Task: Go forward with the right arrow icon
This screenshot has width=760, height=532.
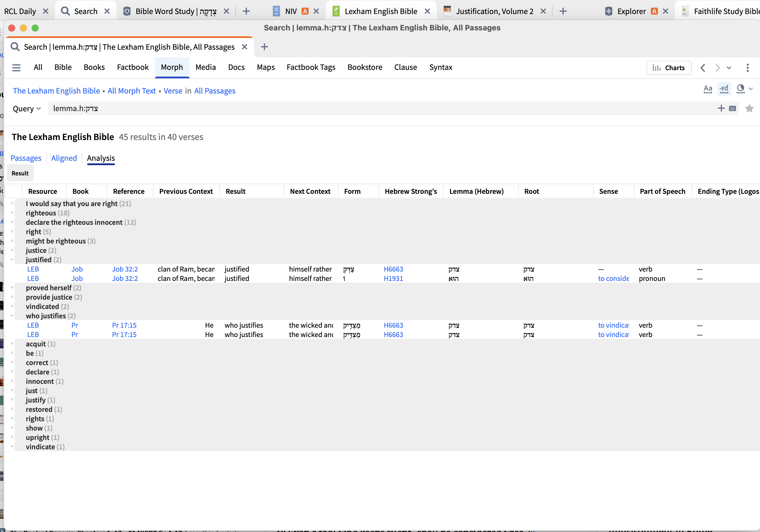Action: (717, 68)
